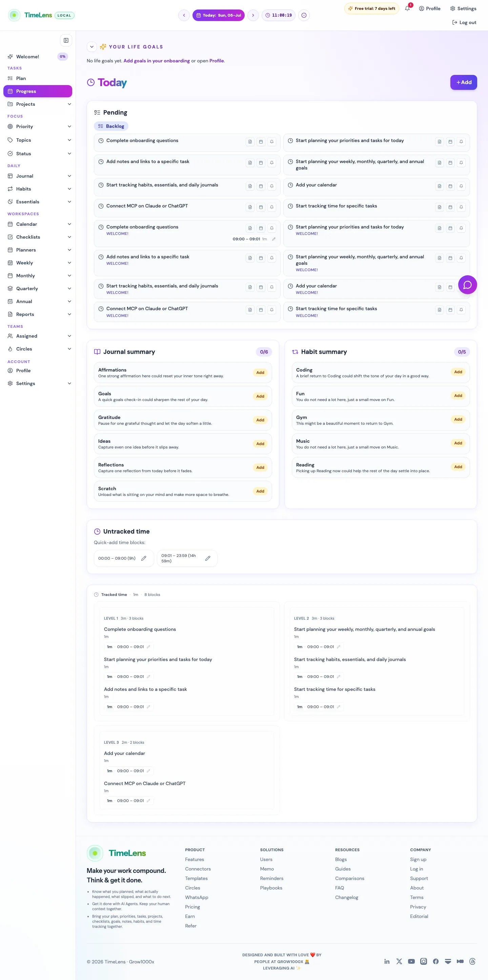Add an Affirmations journal entry
Viewport: 488px width, 980px height.
click(x=260, y=373)
